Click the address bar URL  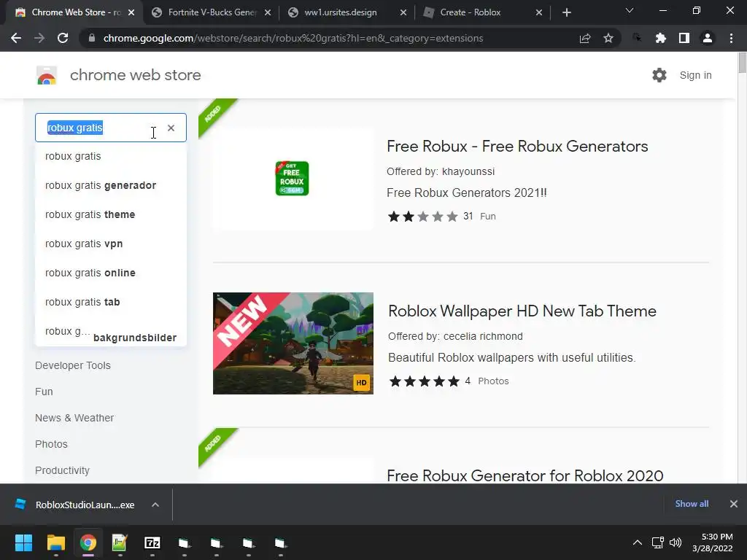[293, 38]
